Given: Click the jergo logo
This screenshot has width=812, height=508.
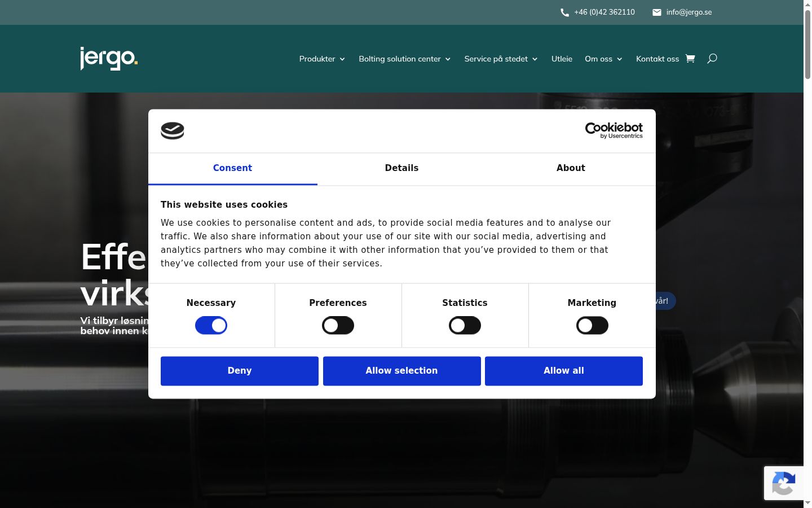Looking at the screenshot, I should click(x=109, y=58).
